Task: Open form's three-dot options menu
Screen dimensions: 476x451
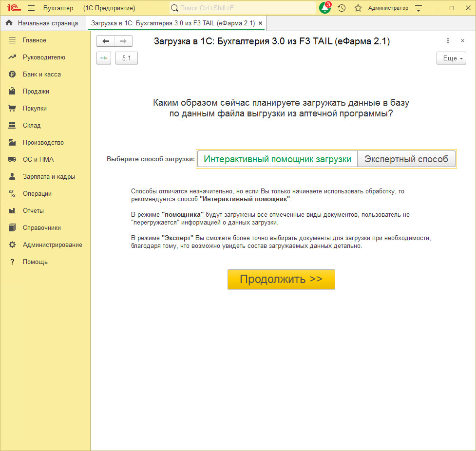Action: coord(448,41)
